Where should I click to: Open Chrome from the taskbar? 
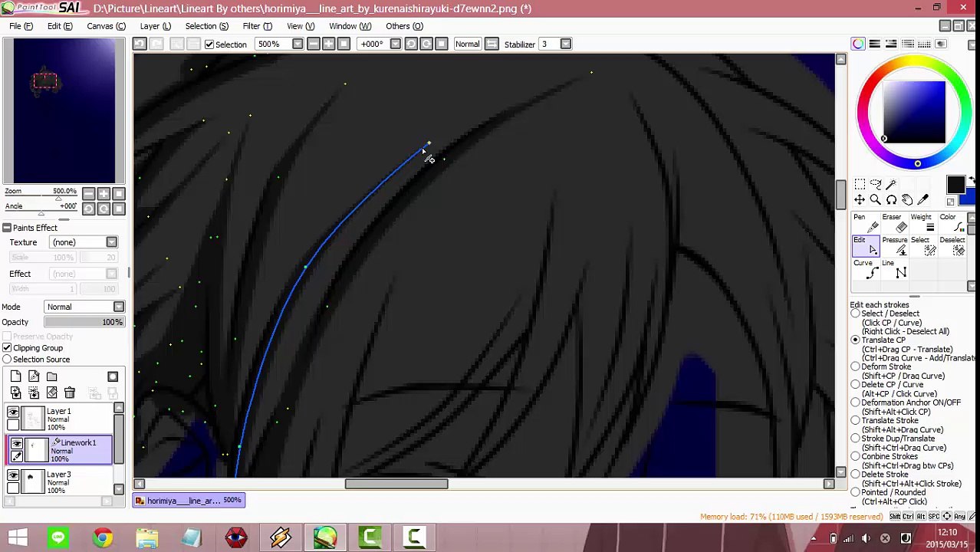pyautogui.click(x=102, y=537)
